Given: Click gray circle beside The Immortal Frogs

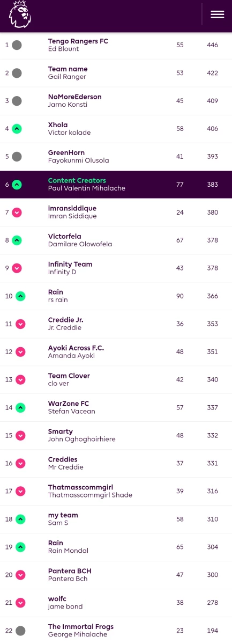Looking at the screenshot, I should [20, 631].
